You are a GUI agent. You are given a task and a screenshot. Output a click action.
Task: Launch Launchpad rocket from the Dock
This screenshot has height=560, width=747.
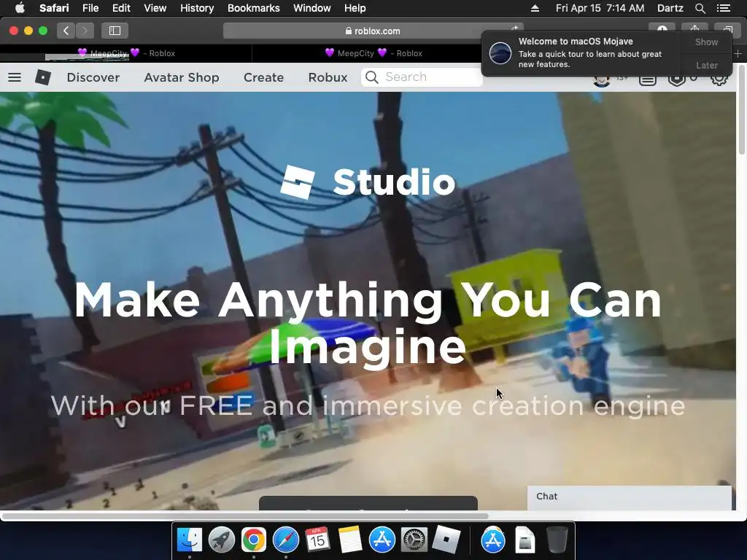(x=222, y=540)
